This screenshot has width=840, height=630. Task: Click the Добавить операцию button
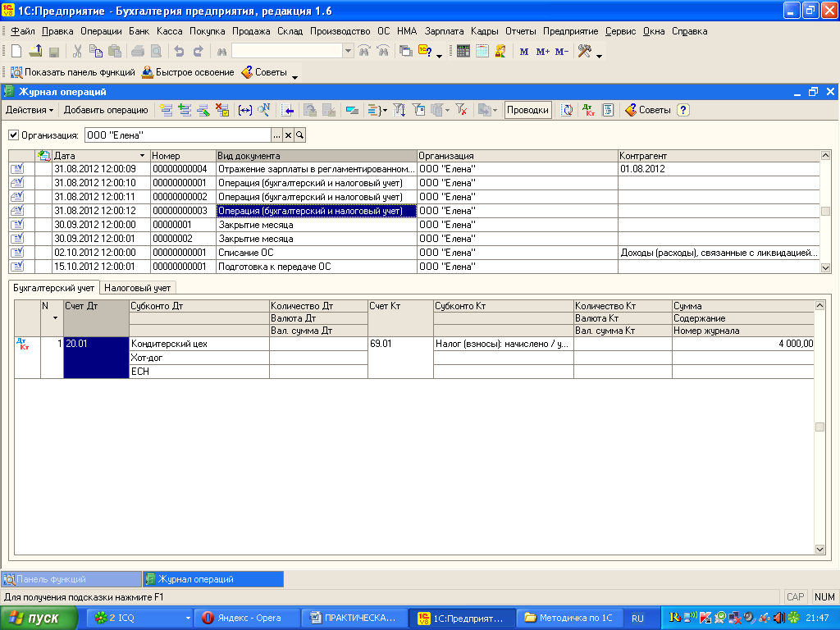[x=106, y=111]
